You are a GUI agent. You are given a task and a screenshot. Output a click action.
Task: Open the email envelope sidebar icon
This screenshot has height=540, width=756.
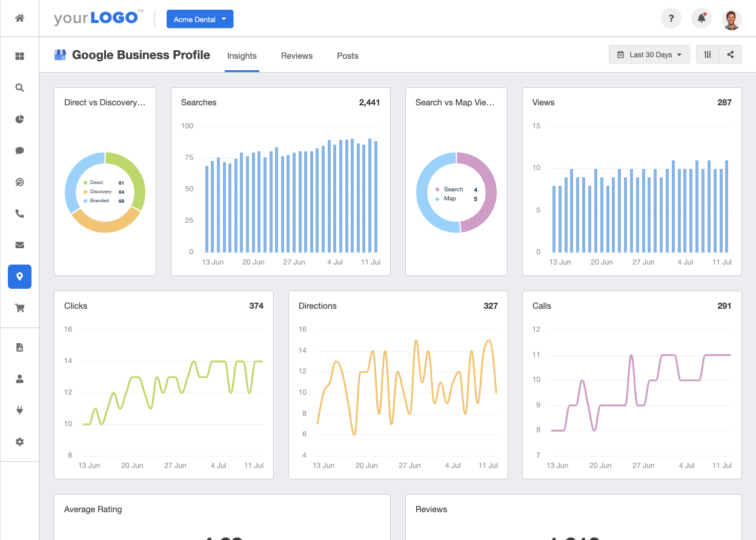pos(19,245)
